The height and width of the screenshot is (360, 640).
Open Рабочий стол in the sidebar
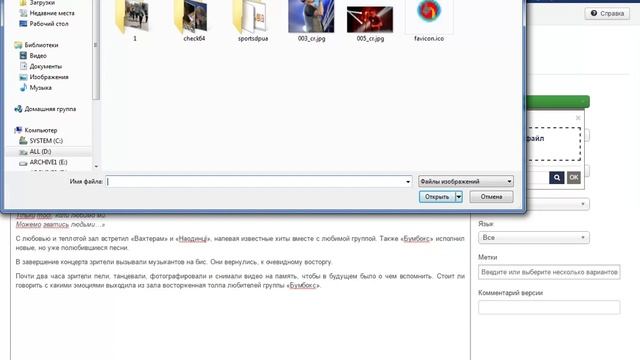(49, 24)
